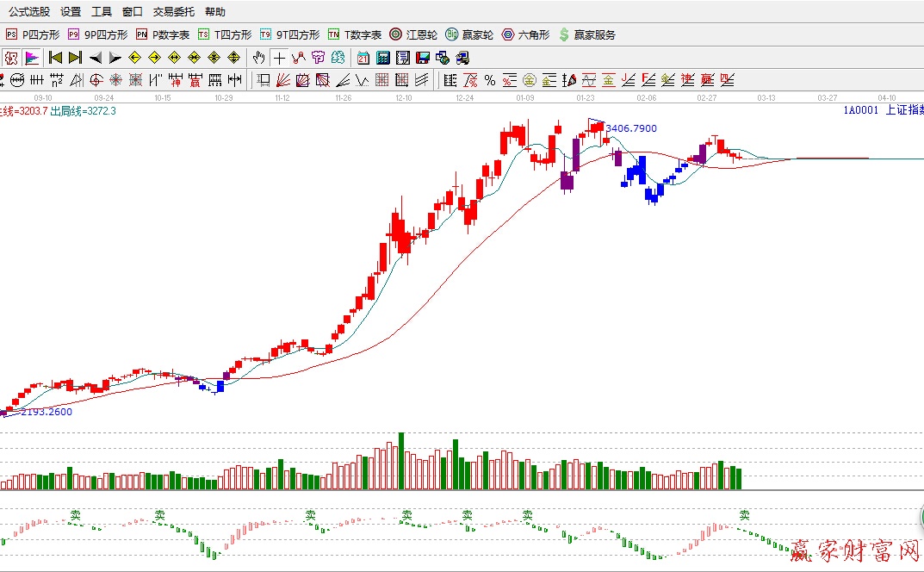Viewport: 924px width, 572px height.
Task: Toggle the pink flag chart mode button
Action: 32,58
